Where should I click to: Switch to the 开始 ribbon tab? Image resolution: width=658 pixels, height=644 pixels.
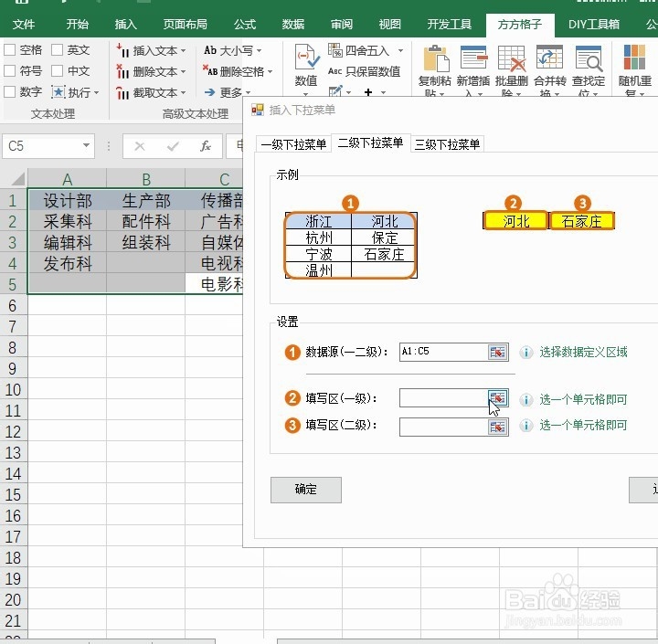pyautogui.click(x=77, y=25)
